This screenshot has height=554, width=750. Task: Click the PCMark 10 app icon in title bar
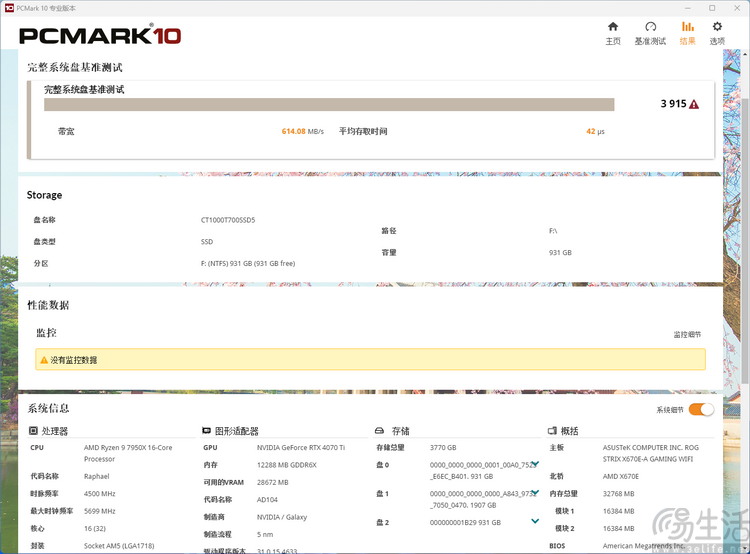pos(9,8)
